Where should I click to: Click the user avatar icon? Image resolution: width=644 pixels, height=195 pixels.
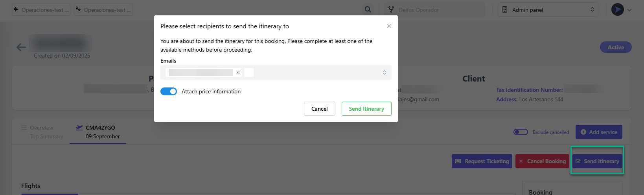click(617, 10)
